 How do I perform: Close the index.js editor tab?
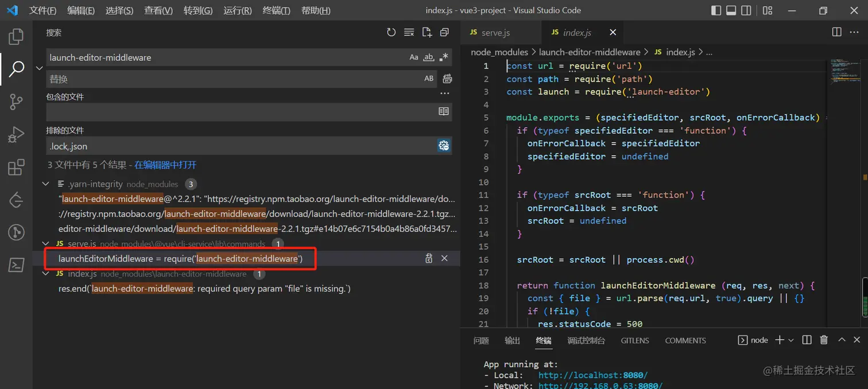tap(613, 33)
